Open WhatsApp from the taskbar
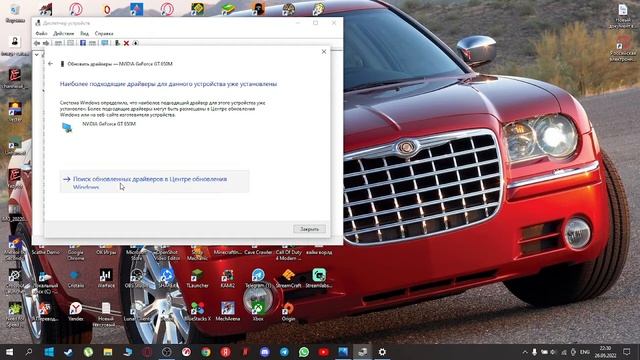 coord(304,352)
